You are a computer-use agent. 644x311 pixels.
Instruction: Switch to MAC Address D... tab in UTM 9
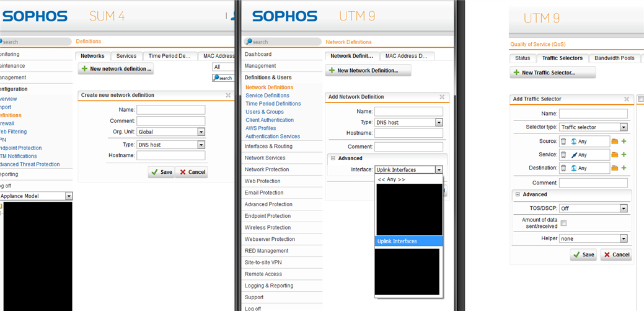pyautogui.click(x=407, y=56)
